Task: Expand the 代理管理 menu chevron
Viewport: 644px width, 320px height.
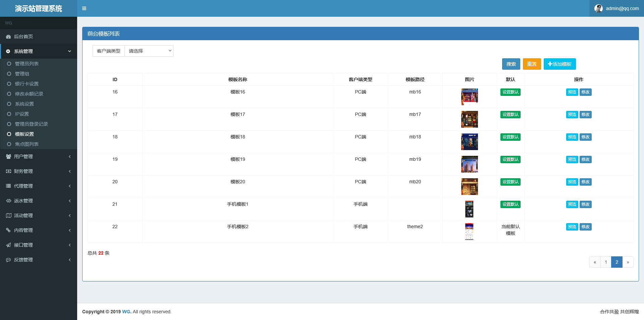Action: point(70,186)
